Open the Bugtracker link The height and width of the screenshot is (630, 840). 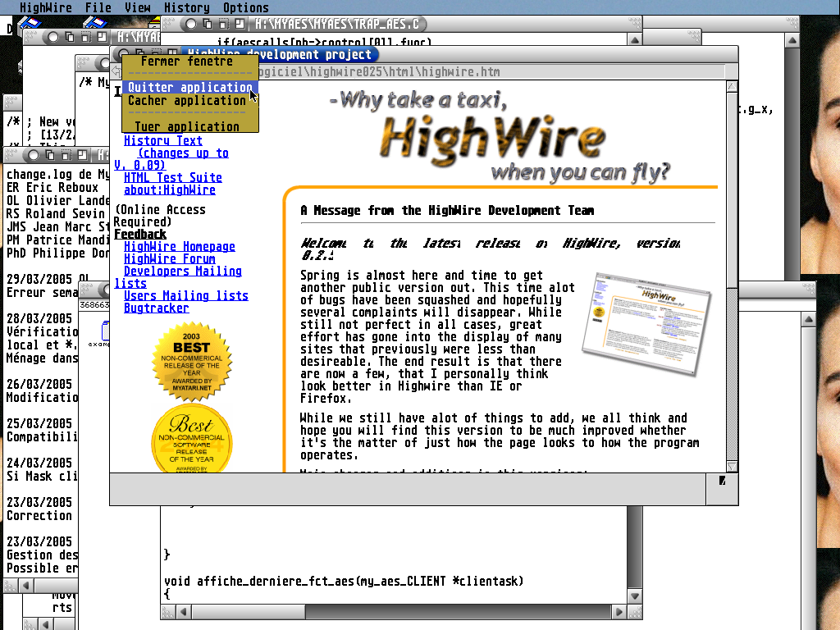click(156, 308)
